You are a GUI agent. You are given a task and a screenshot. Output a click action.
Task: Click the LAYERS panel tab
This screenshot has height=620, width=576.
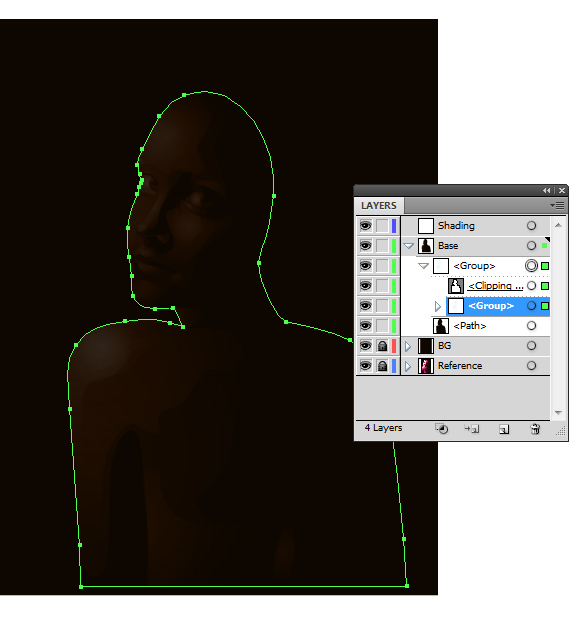click(x=378, y=206)
